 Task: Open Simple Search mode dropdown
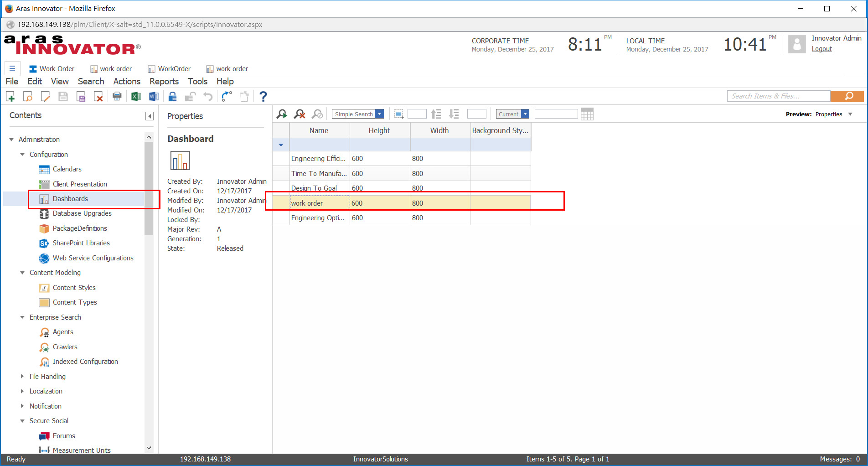379,114
